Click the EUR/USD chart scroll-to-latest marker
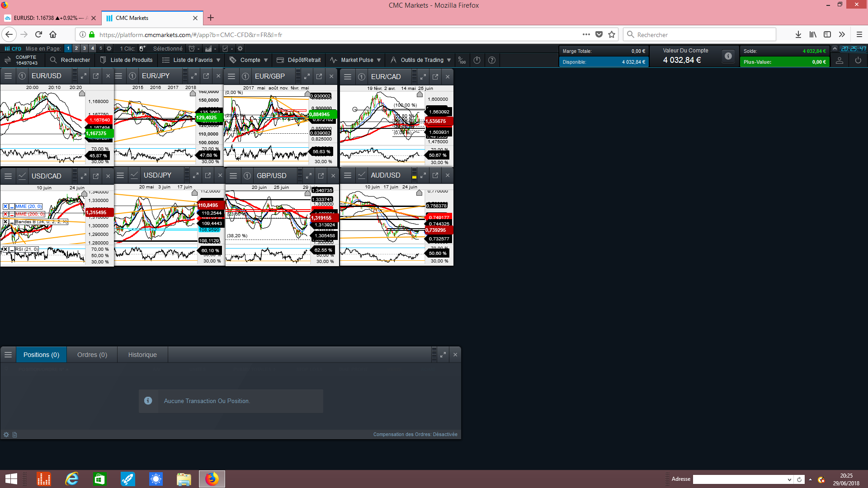The width and height of the screenshot is (868, 488). click(82, 93)
